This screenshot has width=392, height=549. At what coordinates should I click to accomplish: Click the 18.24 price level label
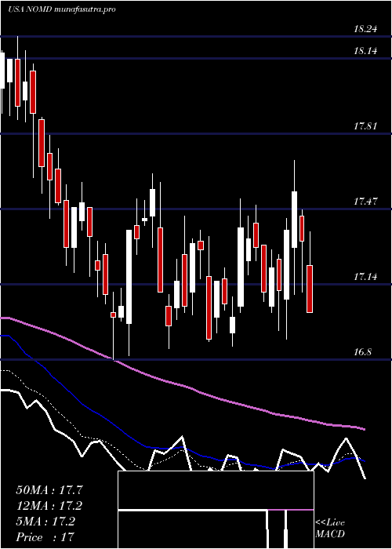pyautogui.click(x=365, y=29)
